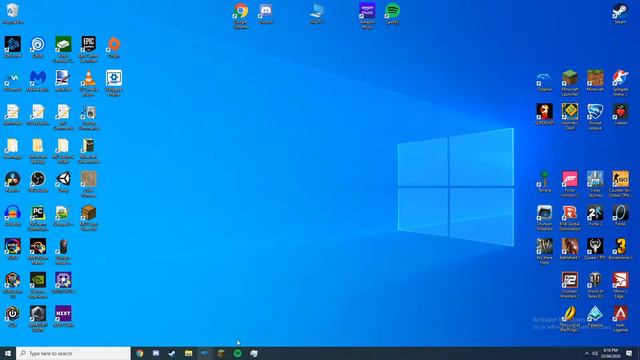
Task: Open the Action Center notifications
Action: tap(629, 353)
